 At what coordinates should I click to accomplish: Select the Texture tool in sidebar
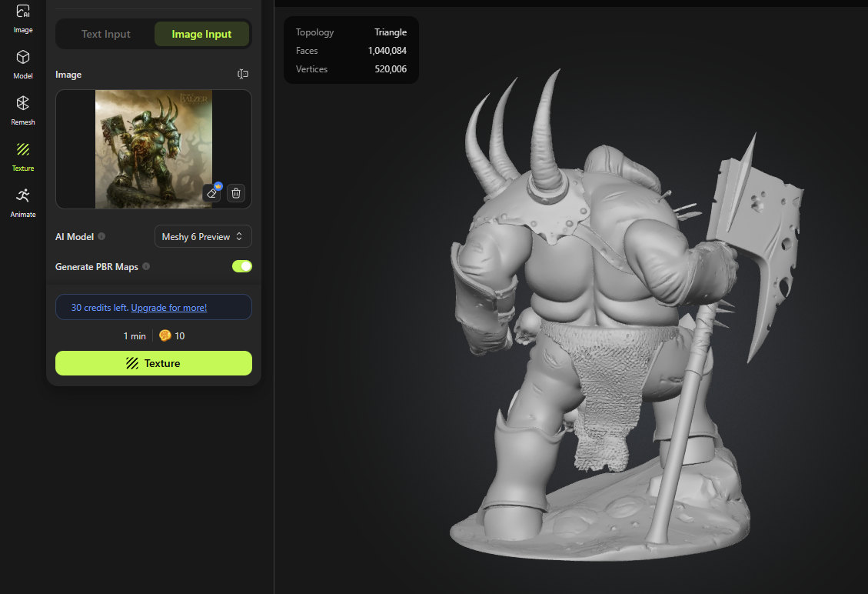23,157
